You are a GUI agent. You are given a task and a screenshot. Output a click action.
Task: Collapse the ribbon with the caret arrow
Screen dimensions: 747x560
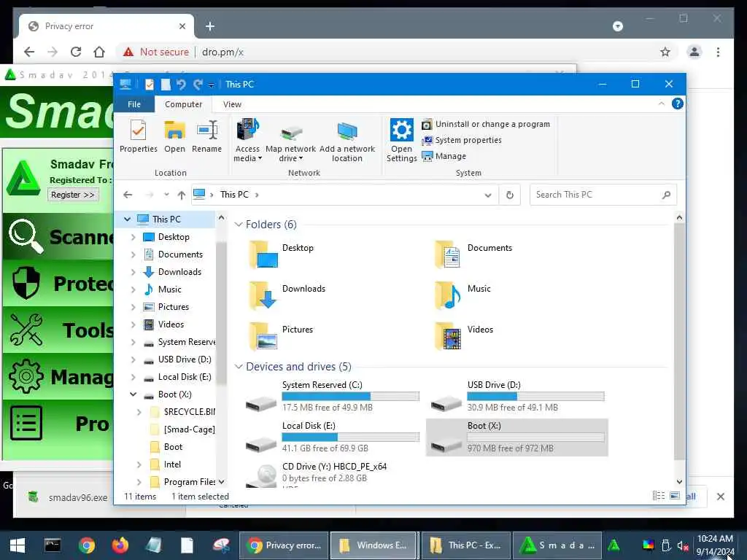(661, 104)
